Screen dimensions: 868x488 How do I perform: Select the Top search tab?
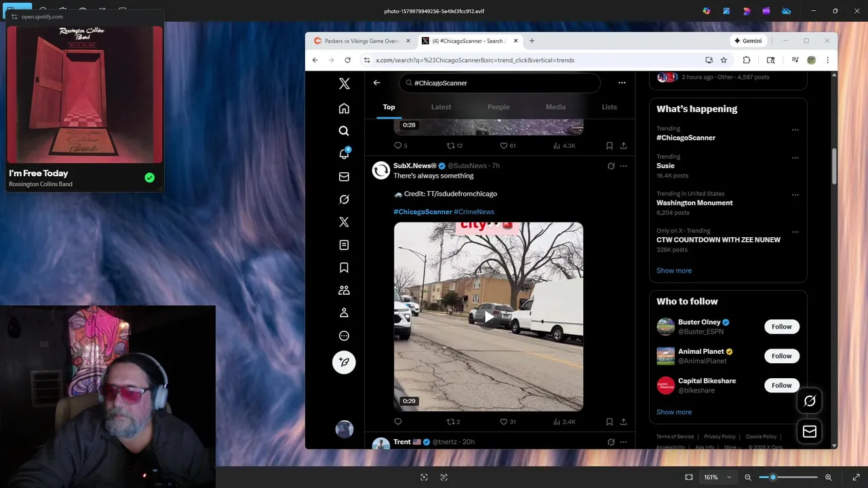tap(389, 107)
